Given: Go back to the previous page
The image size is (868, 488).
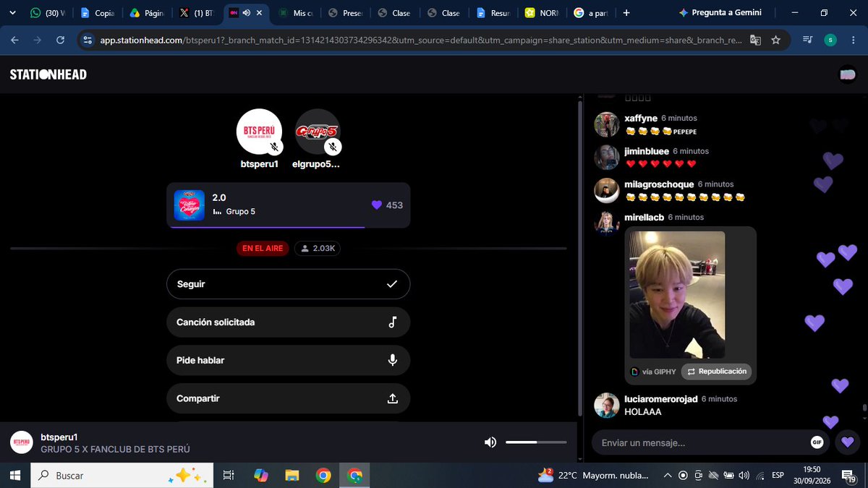Looking at the screenshot, I should tap(14, 40).
